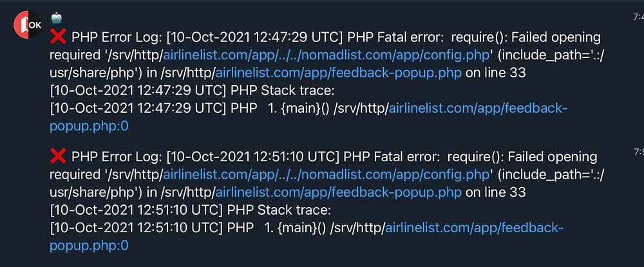
Task: Open the sender's OK avatar profile
Action: pyautogui.click(x=28, y=25)
